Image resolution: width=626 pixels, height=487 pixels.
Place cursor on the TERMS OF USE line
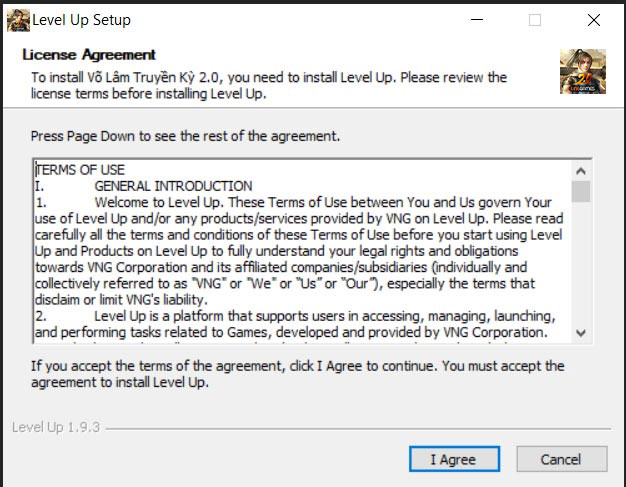(x=81, y=170)
